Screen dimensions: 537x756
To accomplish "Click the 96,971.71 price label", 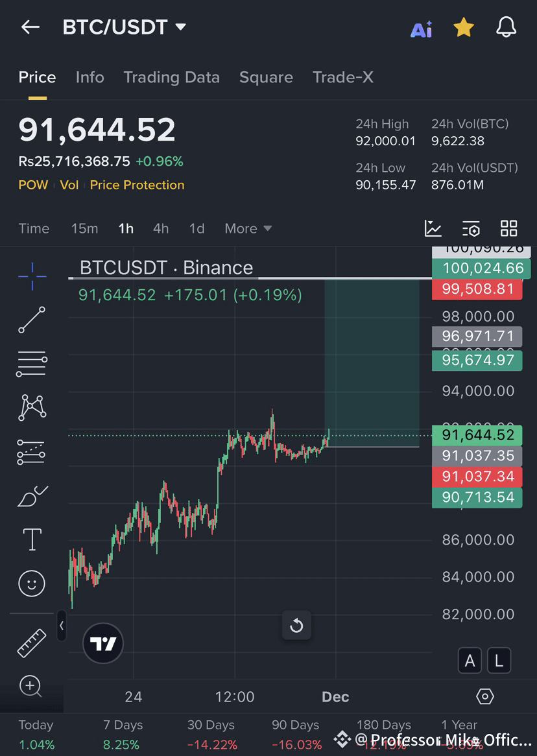I will click(x=477, y=336).
